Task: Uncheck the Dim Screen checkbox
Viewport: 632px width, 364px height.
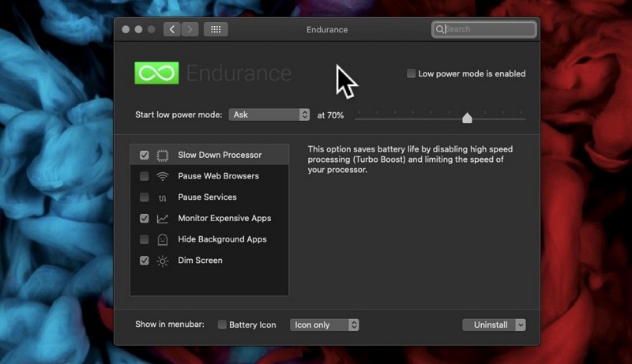Action: [x=144, y=261]
